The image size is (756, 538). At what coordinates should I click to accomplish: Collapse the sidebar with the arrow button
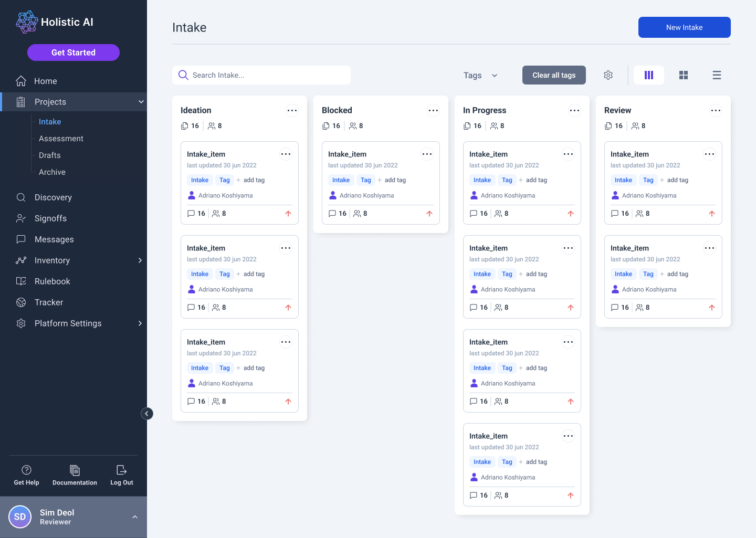tap(147, 414)
